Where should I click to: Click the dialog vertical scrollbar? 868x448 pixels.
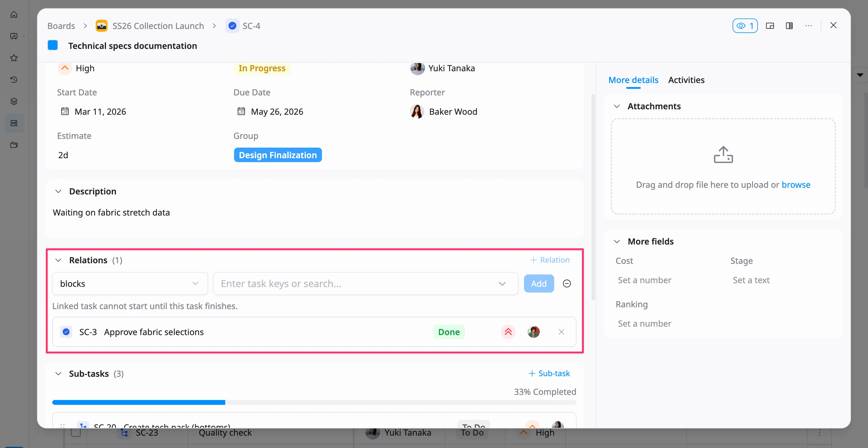coord(593,197)
